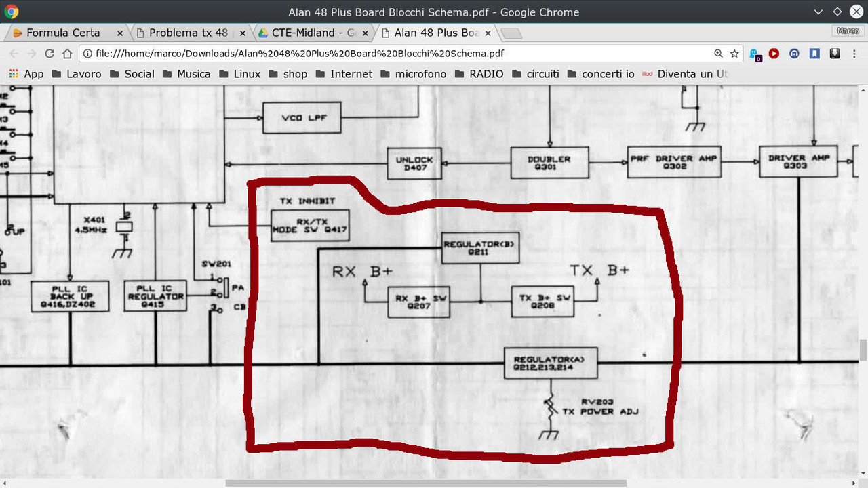868x488 pixels.
Task: Click the "TX INHIBIT" label
Action: pyautogui.click(x=307, y=201)
